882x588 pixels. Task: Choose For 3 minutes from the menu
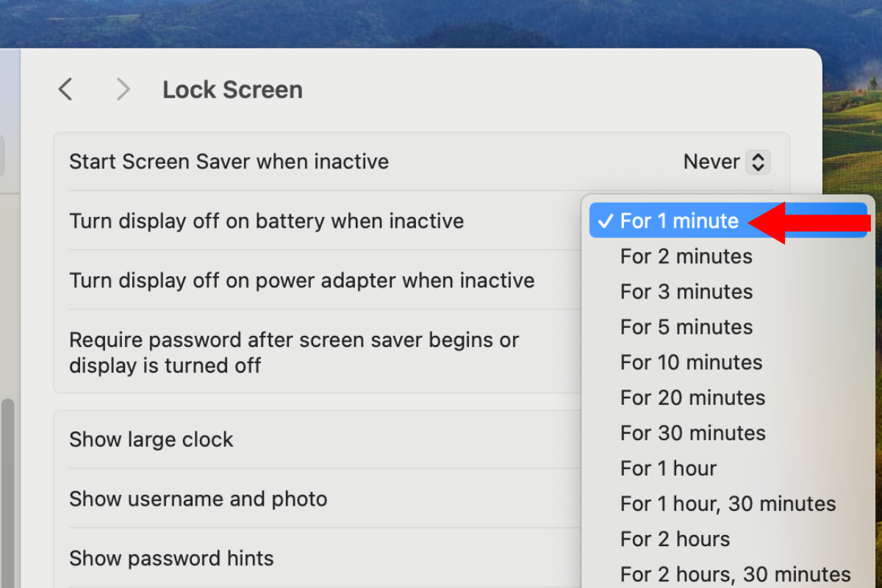(686, 292)
